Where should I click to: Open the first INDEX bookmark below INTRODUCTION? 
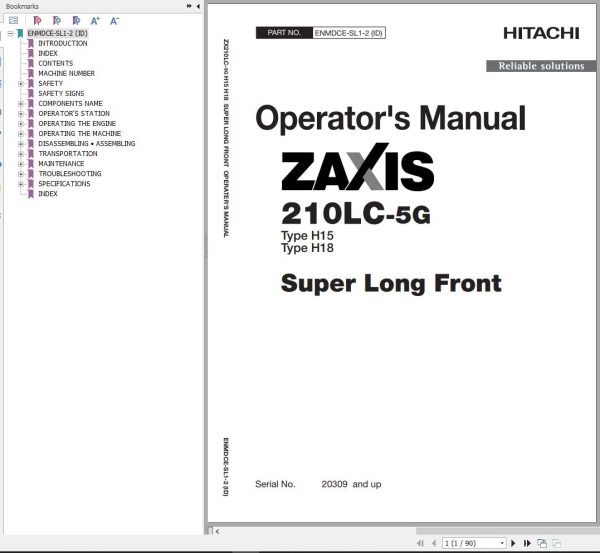pyautogui.click(x=48, y=53)
